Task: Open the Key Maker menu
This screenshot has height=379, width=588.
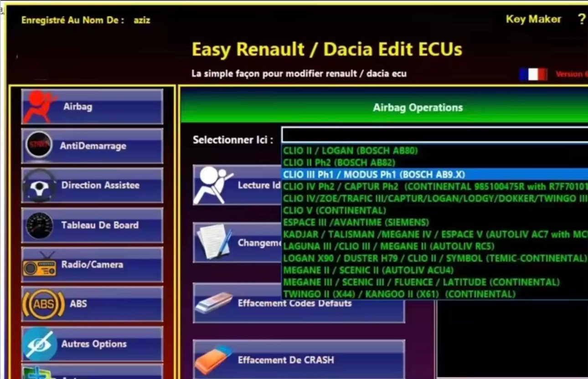Action: pyautogui.click(x=533, y=19)
